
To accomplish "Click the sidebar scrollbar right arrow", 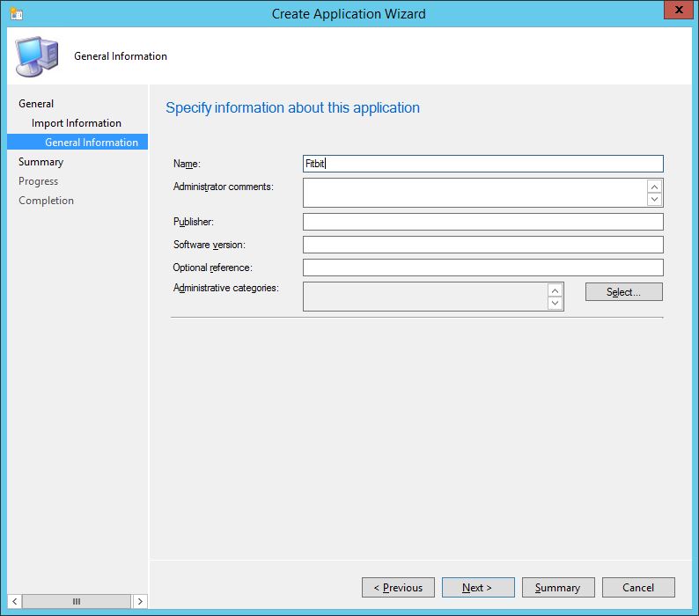I will click(x=140, y=601).
